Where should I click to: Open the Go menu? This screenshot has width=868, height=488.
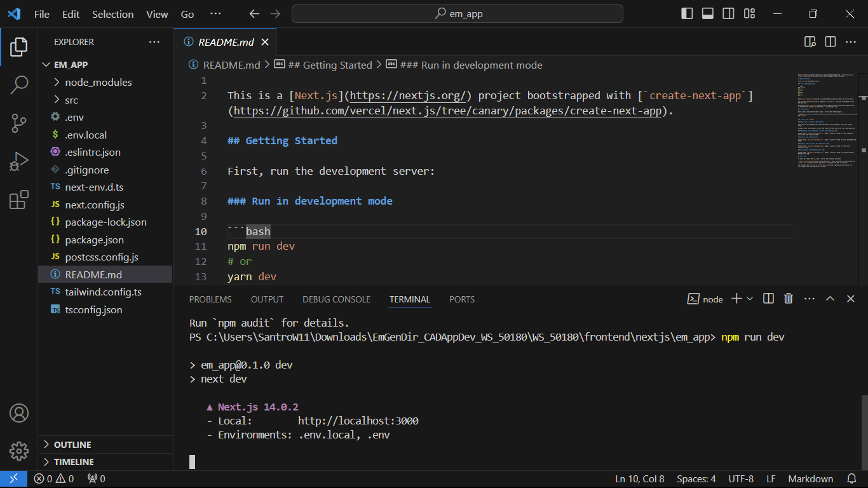pos(187,14)
